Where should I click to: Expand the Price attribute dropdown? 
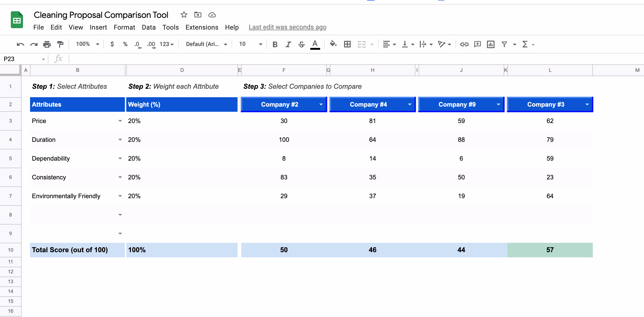(120, 121)
